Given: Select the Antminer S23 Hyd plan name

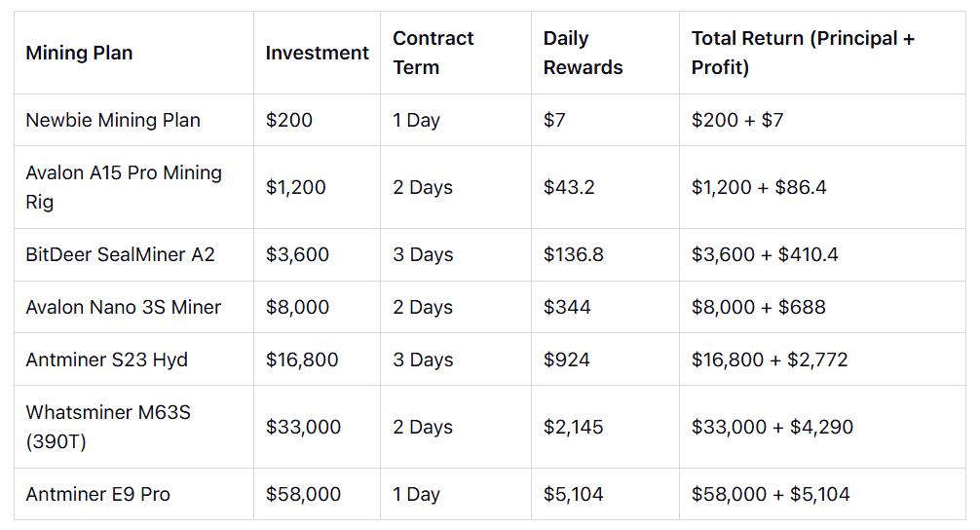Looking at the screenshot, I should coord(106,360).
